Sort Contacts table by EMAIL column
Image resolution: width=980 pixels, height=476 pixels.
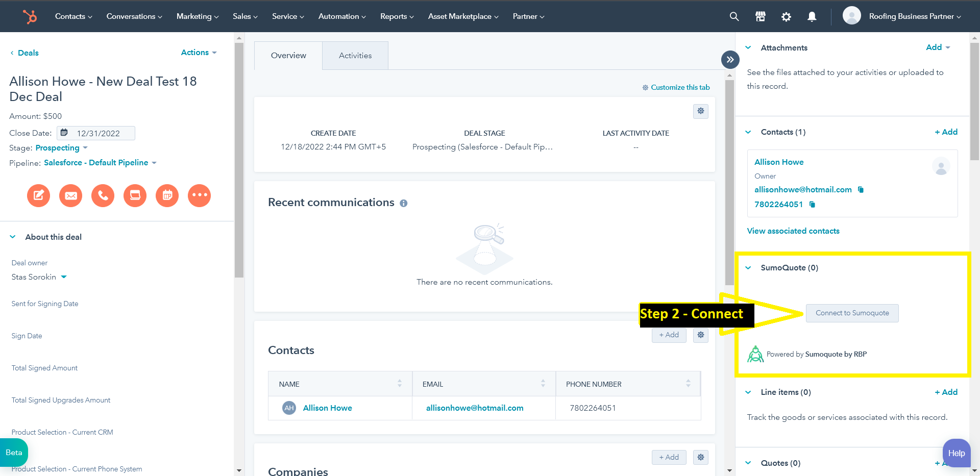pyautogui.click(x=543, y=384)
